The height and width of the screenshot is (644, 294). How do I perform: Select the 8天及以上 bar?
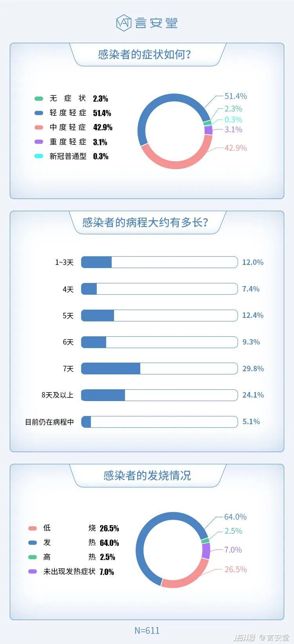click(x=159, y=395)
